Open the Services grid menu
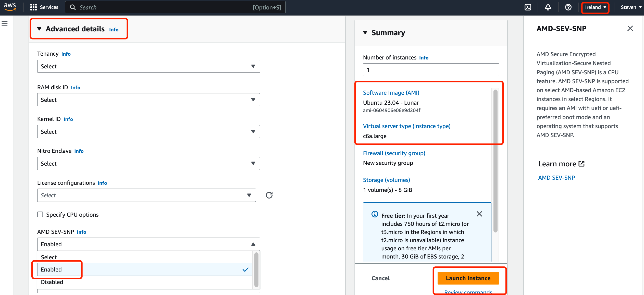The width and height of the screenshot is (644, 295). 33,7
